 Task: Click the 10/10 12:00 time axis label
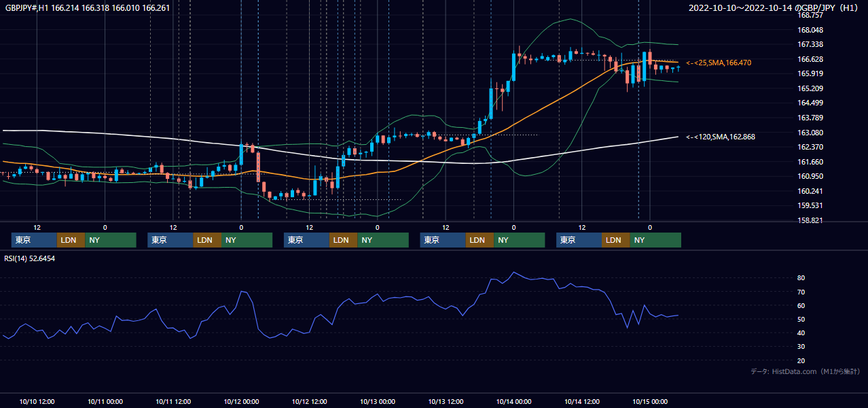point(37,401)
